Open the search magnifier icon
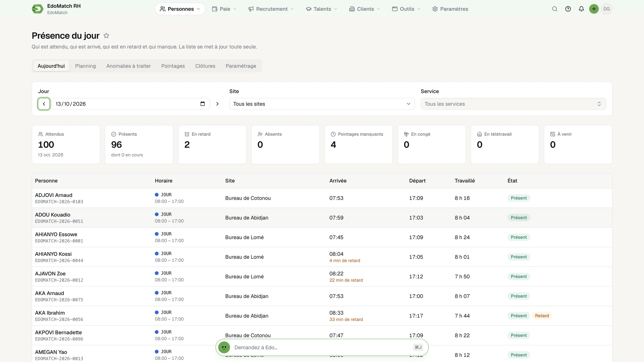This screenshot has height=362, width=644. (555, 9)
